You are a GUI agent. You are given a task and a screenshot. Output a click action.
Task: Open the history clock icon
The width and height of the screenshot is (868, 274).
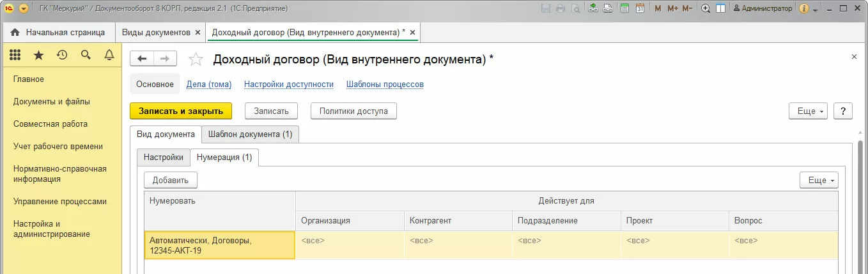click(62, 56)
